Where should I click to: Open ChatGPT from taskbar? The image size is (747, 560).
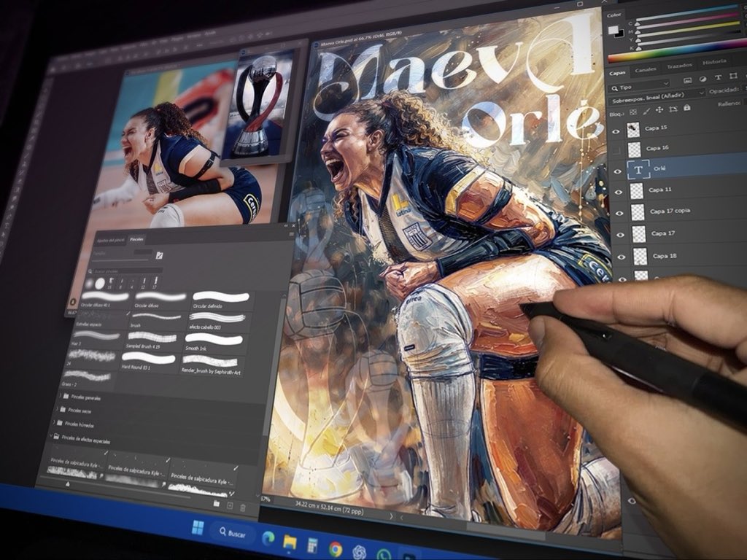pyautogui.click(x=359, y=553)
